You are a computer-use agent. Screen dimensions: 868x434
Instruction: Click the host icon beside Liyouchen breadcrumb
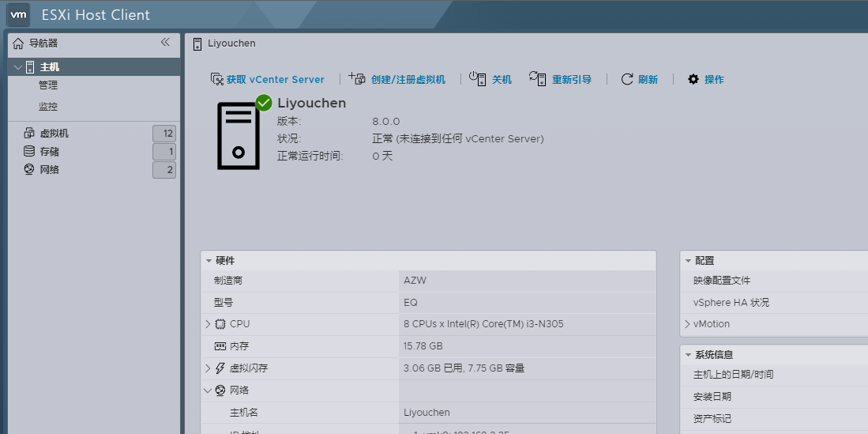tap(197, 43)
